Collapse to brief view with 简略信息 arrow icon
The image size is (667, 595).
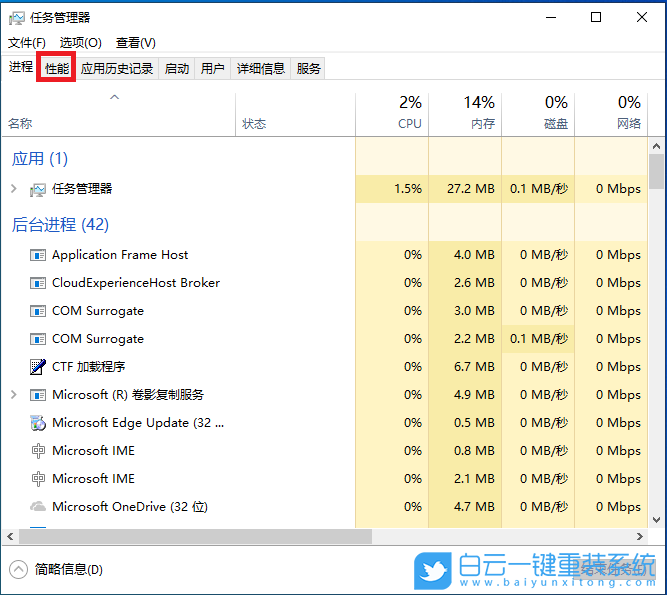pos(18,569)
